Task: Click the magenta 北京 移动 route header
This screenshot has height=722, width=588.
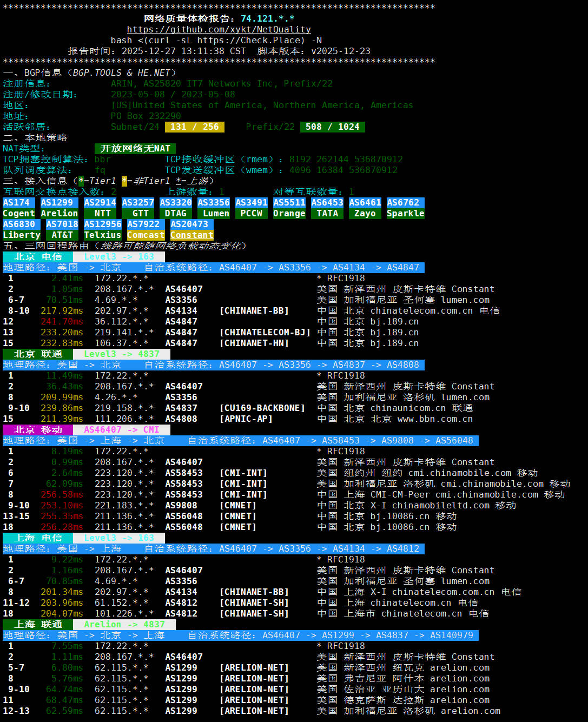Action: point(38,430)
